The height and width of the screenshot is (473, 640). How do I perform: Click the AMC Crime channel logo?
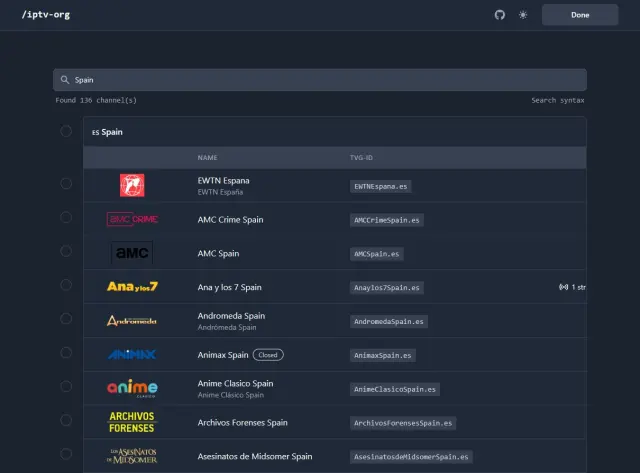tap(132, 219)
